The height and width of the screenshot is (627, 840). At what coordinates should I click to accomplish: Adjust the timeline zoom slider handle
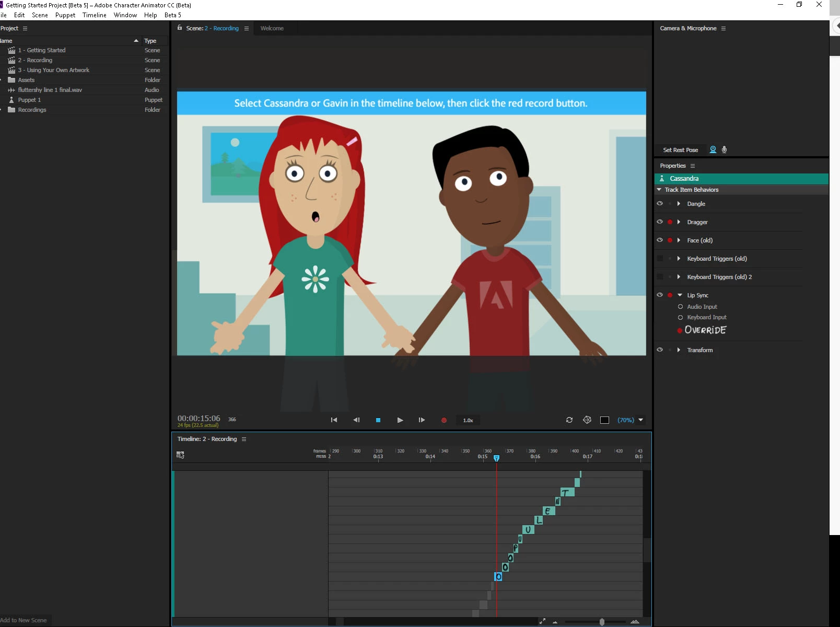602,622
